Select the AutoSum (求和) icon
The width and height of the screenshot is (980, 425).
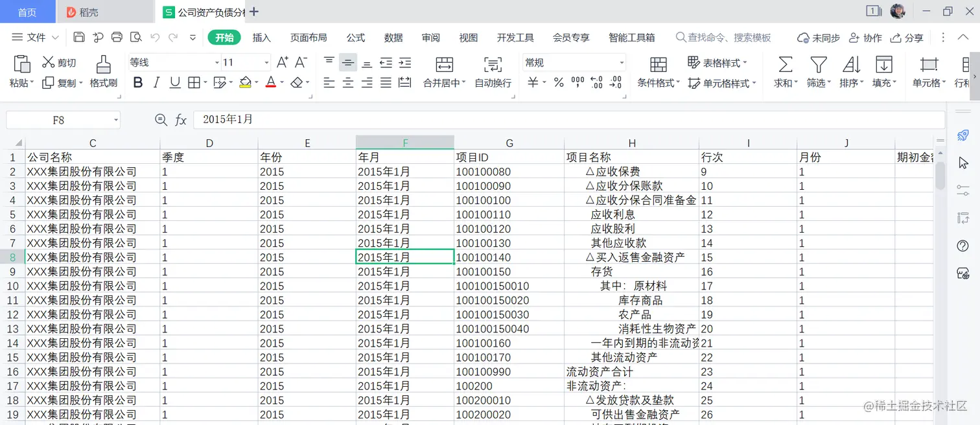coord(786,71)
